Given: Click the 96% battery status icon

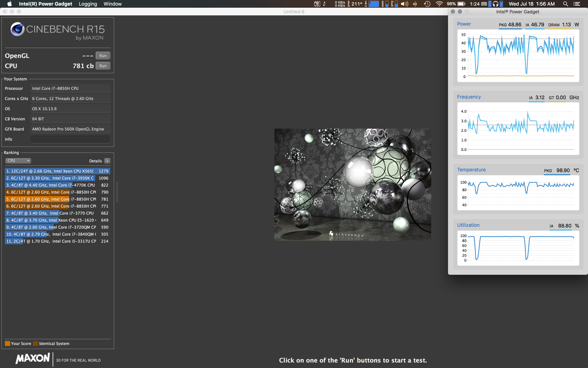Looking at the screenshot, I should tap(456, 4).
